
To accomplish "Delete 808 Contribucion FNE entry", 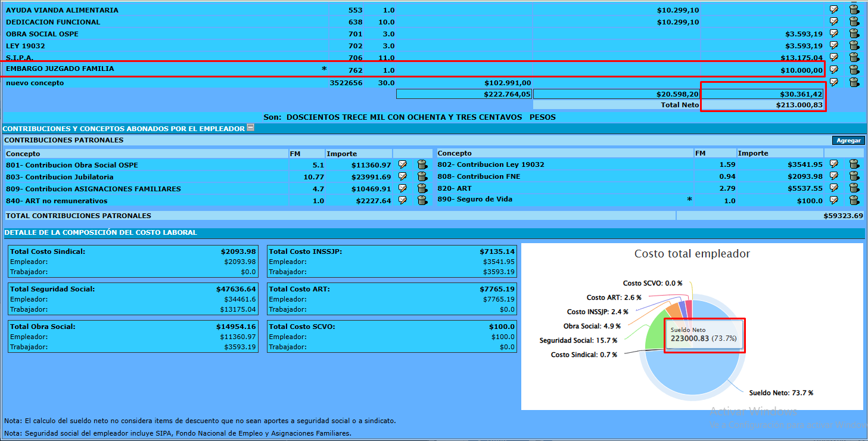I will (x=854, y=176).
